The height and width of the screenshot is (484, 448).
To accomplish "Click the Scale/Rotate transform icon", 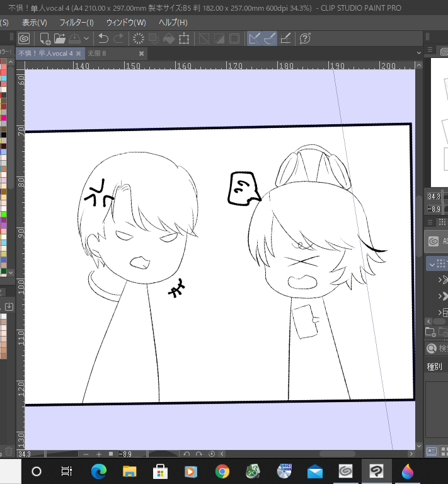I will 184,38.
